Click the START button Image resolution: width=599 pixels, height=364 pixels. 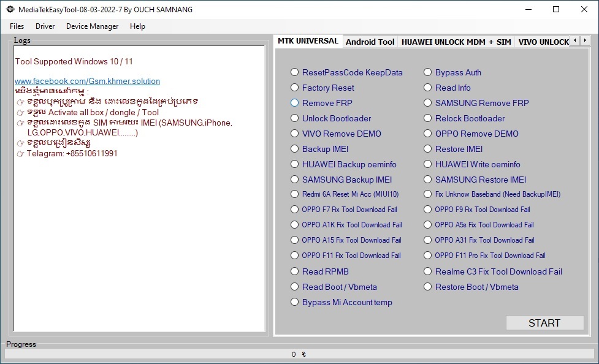(544, 323)
